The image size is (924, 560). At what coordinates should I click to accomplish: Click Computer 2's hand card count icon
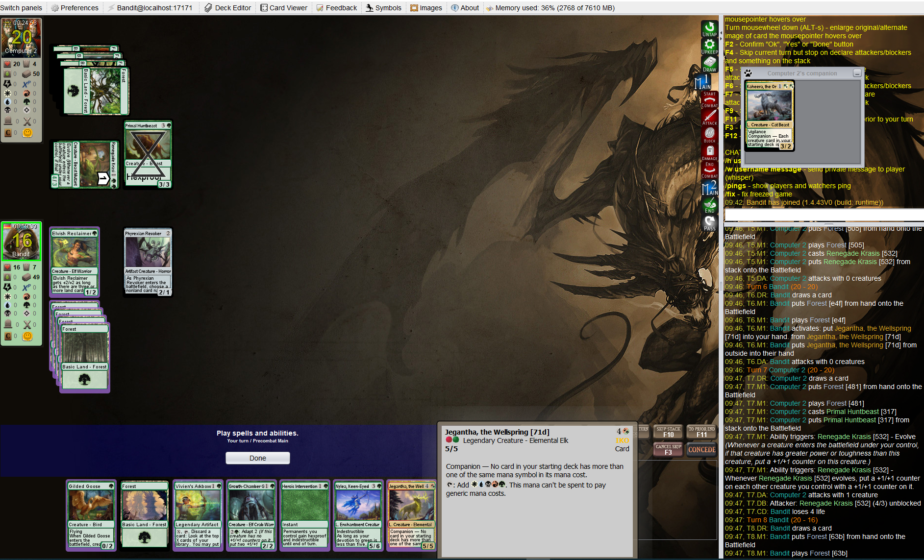pyautogui.click(x=26, y=64)
